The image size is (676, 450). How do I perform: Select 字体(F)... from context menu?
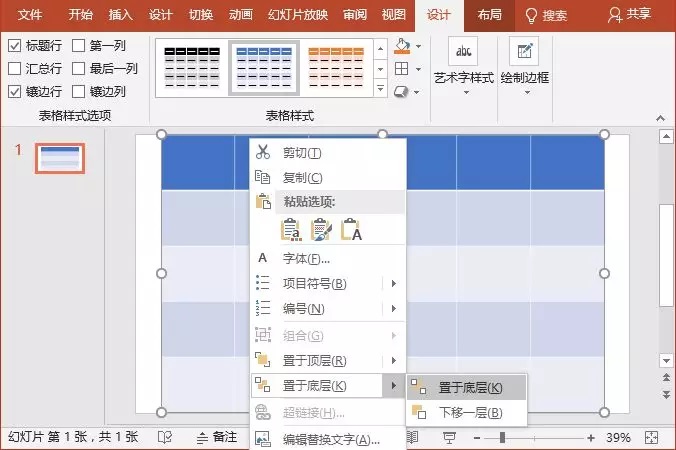coord(328,258)
